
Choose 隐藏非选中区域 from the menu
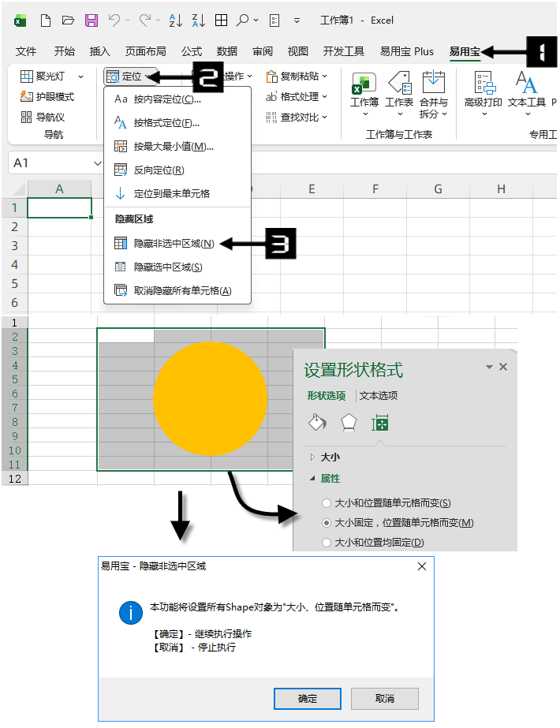click(x=173, y=244)
